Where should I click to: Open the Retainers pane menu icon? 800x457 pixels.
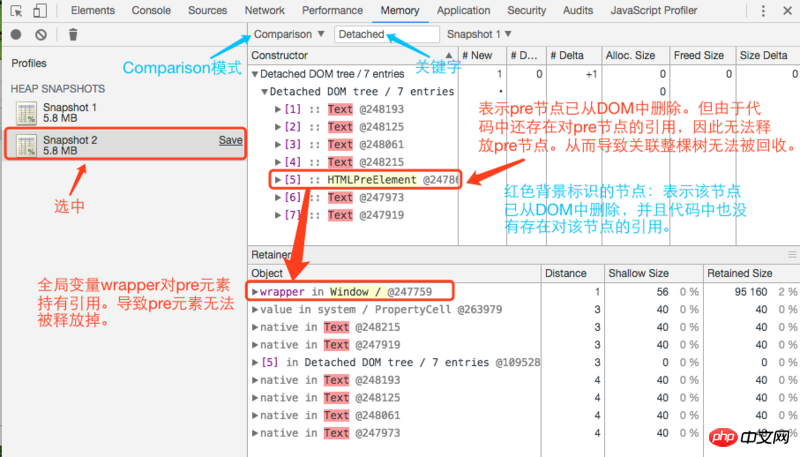click(792, 255)
